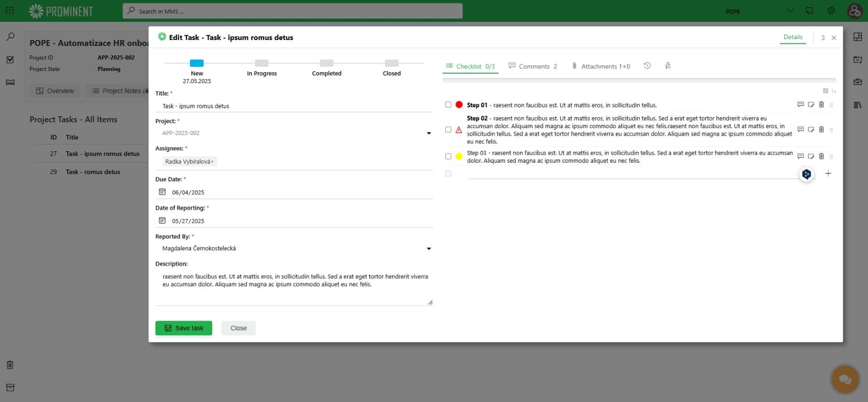Open user profile avatar icon

pyautogui.click(x=855, y=11)
